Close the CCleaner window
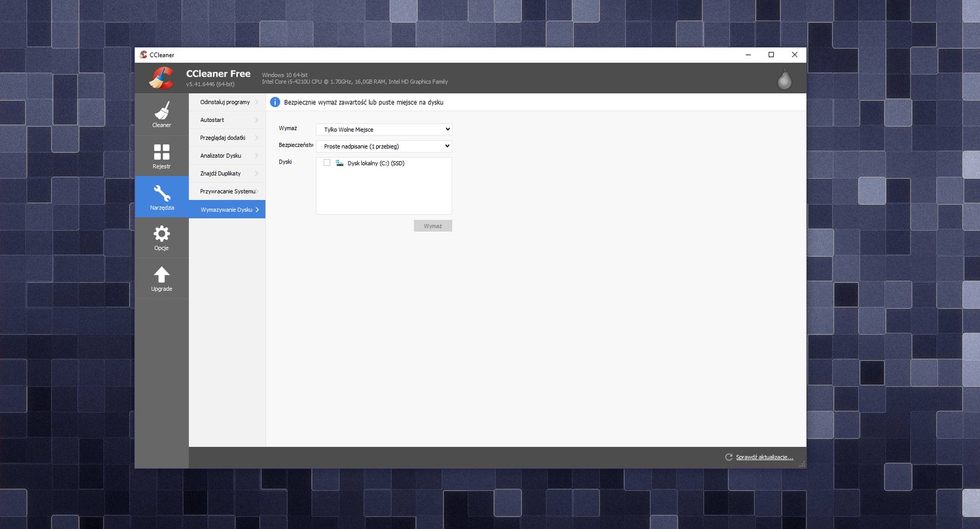This screenshot has width=980, height=529. 795,55
